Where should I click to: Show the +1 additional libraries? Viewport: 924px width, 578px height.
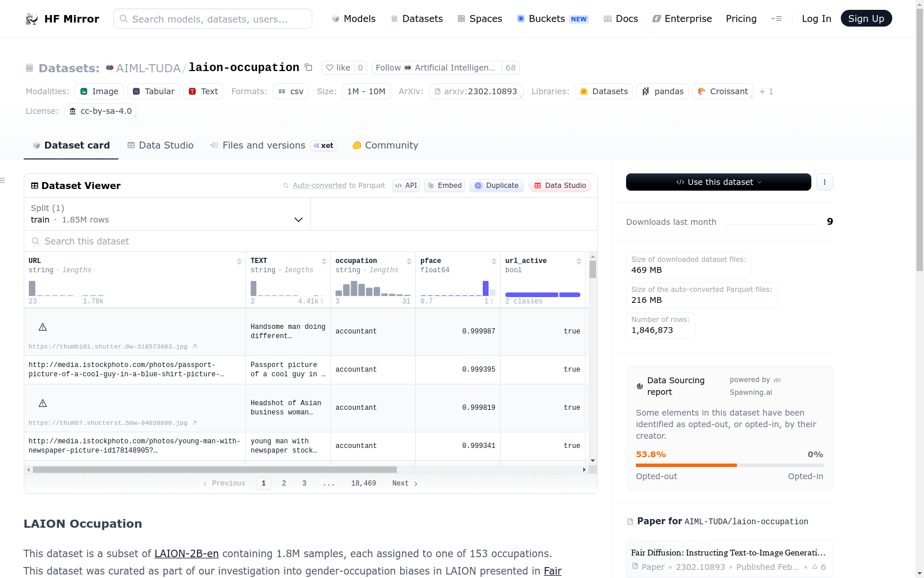[x=766, y=91]
